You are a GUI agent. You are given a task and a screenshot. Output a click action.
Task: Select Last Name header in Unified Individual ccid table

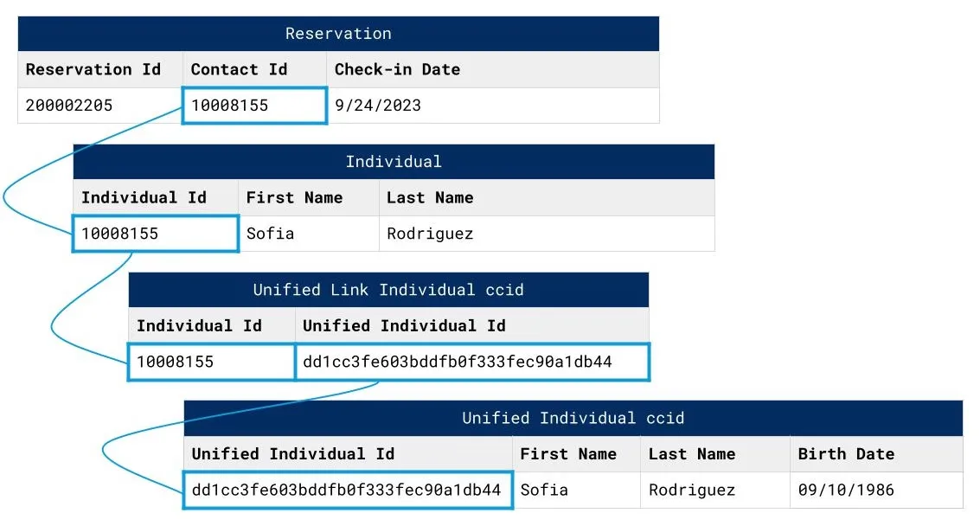(692, 454)
